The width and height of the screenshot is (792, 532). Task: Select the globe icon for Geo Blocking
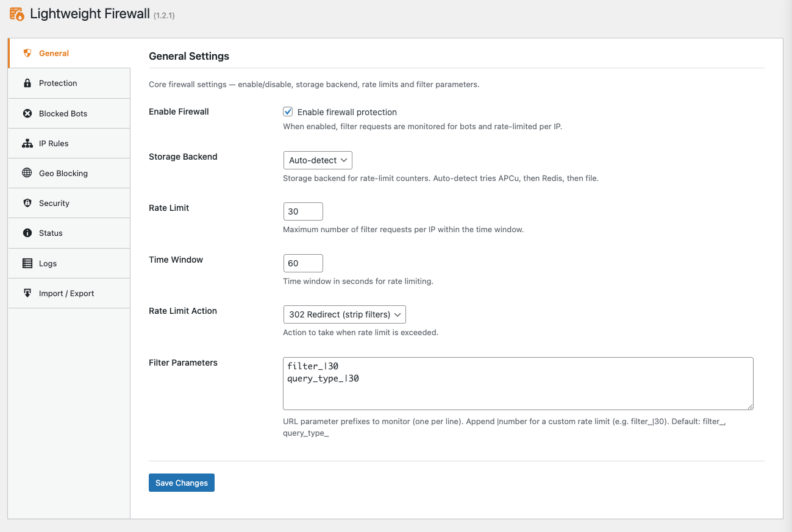point(27,173)
